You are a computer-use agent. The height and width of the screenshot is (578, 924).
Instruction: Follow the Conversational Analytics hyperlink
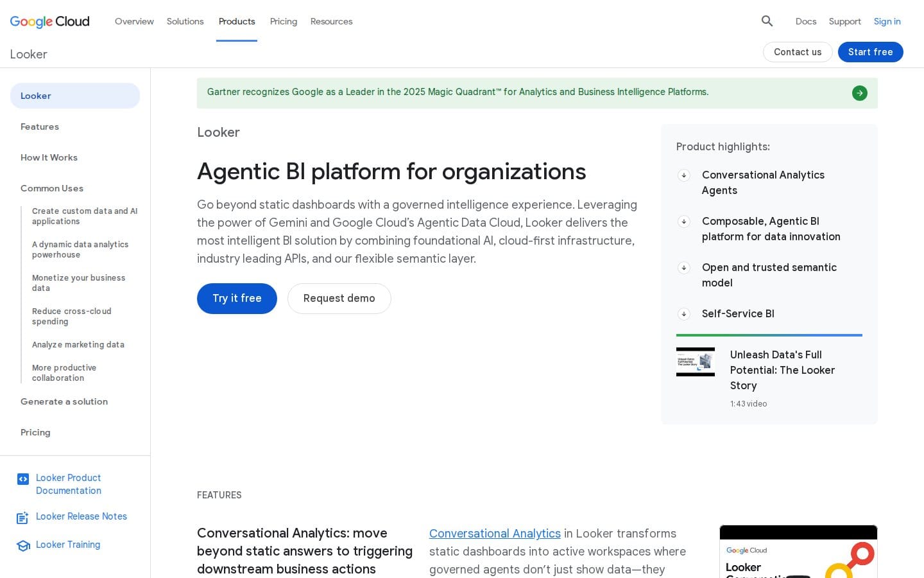tap(495, 534)
